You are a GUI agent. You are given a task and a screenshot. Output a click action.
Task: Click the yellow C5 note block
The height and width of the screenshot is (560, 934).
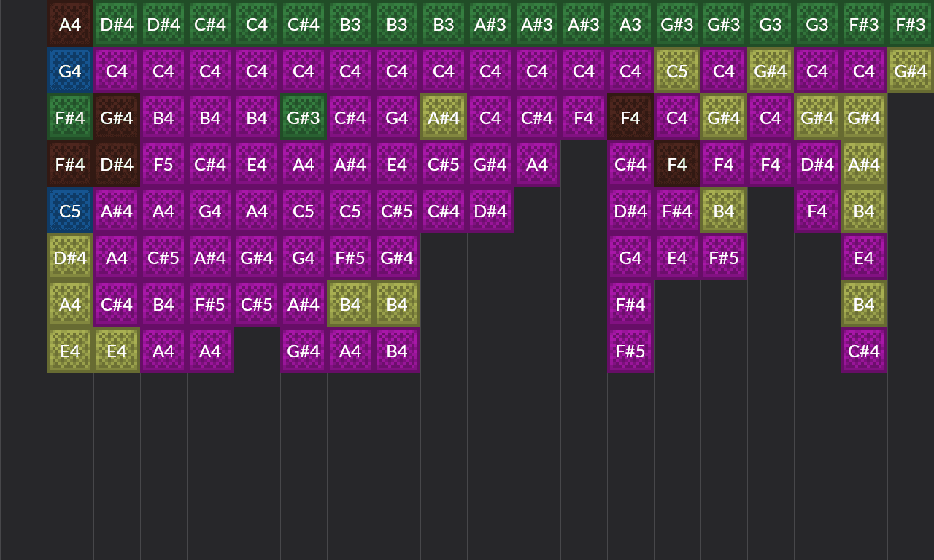pos(677,71)
